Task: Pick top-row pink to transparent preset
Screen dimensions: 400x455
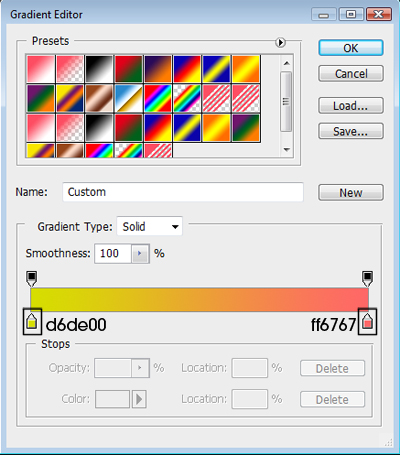Action: pyautogui.click(x=70, y=69)
